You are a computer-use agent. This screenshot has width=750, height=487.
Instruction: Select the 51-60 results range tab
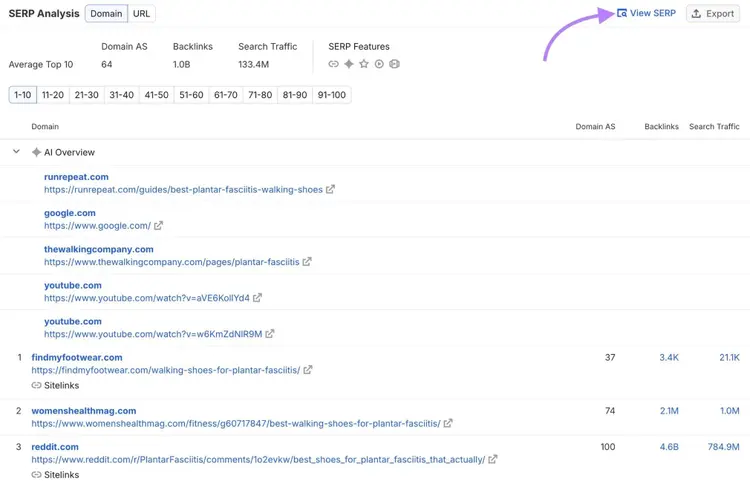(191, 95)
